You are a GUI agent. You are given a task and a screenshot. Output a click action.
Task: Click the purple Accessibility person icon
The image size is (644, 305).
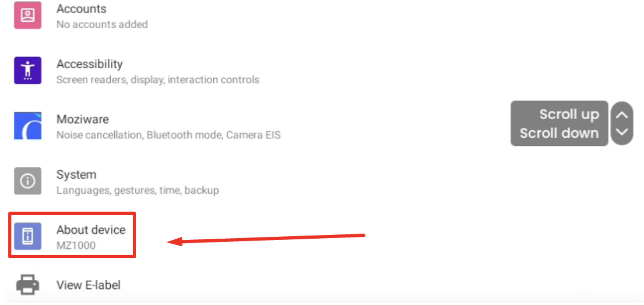pos(28,70)
